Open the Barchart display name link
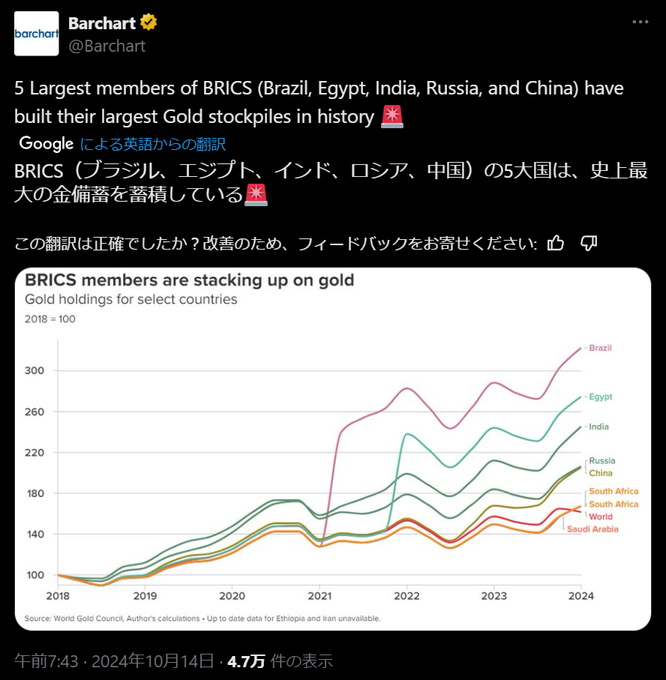This screenshot has width=666, height=680. 101,23
